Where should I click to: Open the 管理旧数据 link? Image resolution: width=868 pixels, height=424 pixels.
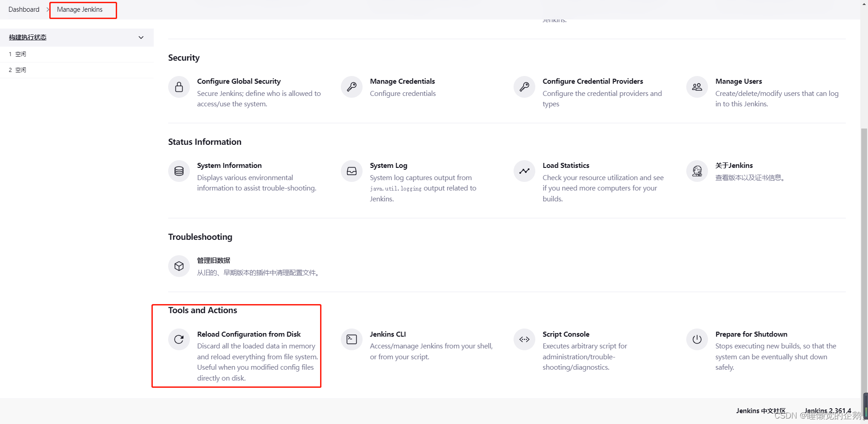[214, 261]
